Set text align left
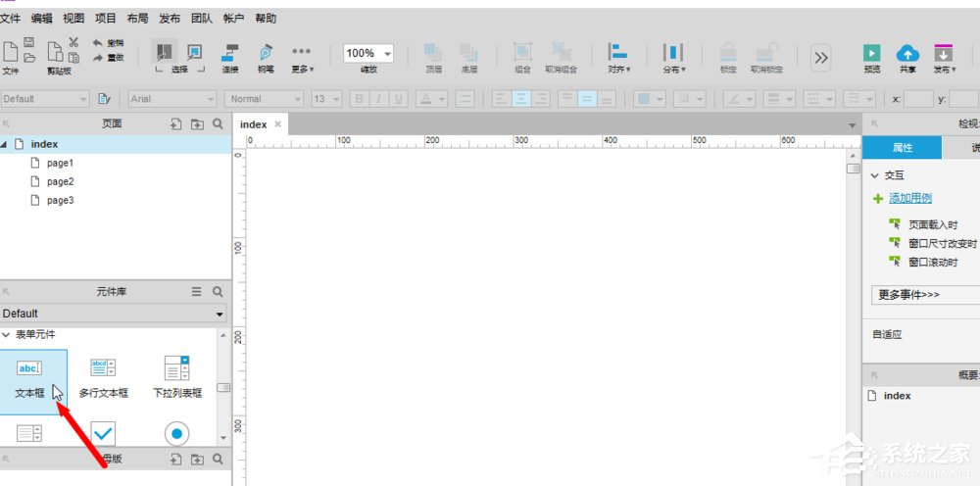980x486 pixels. (x=501, y=99)
